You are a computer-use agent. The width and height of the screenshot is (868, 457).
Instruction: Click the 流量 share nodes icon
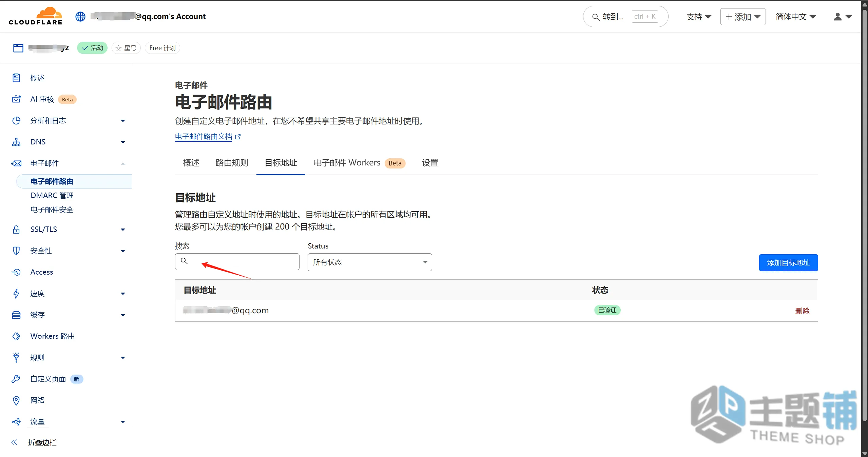click(16, 422)
